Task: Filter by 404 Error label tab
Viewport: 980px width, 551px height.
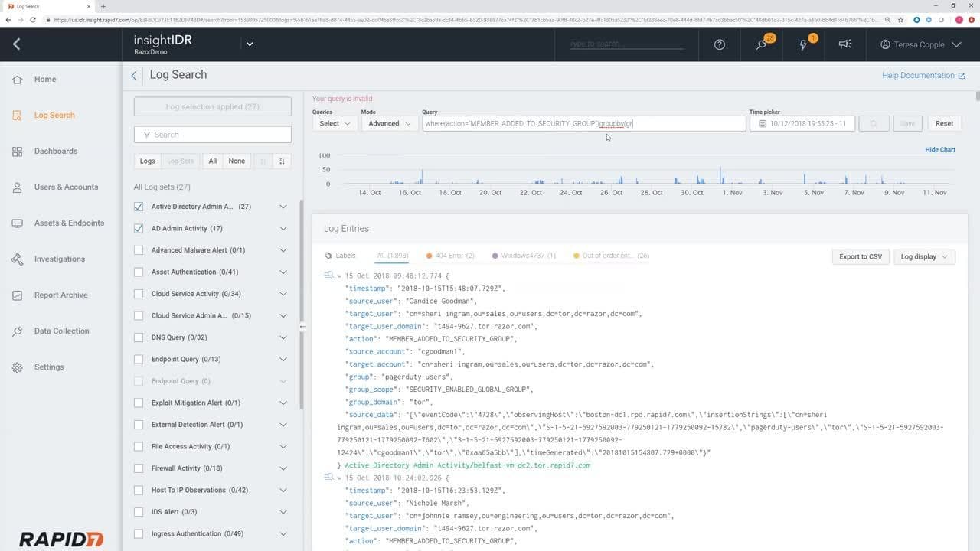Action: [x=450, y=256]
